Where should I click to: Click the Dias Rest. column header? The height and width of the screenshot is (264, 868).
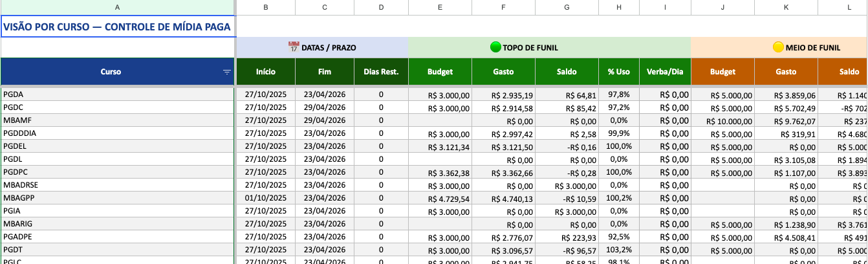(x=381, y=72)
